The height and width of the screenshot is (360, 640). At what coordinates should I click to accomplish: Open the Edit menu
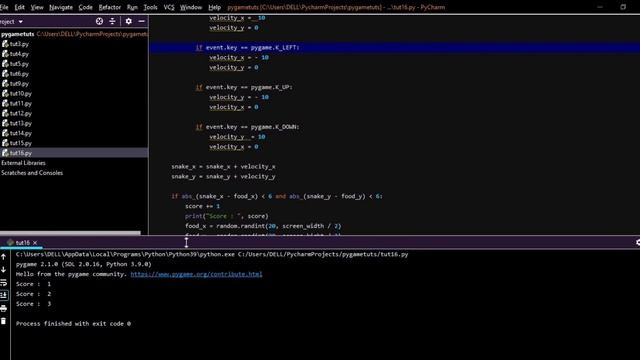pos(20,7)
